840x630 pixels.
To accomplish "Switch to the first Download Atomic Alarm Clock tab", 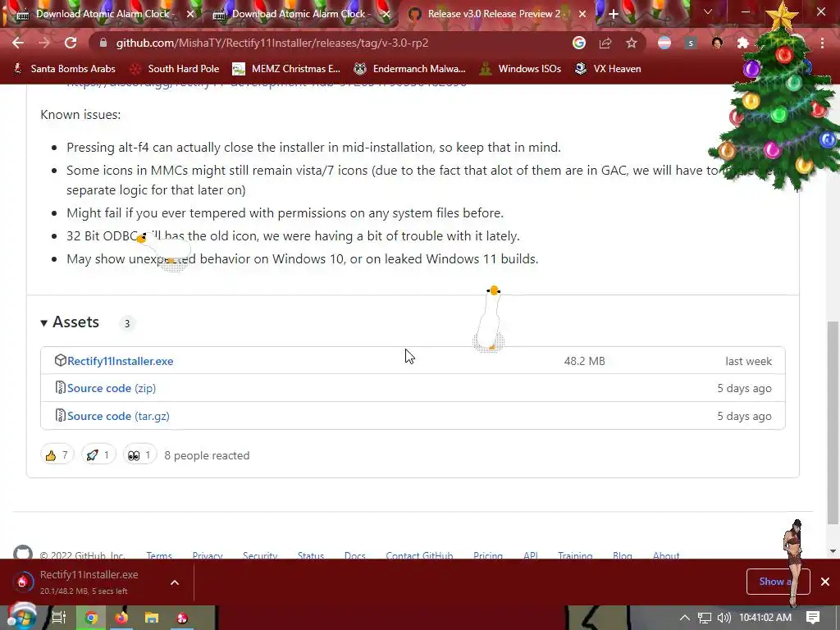I will (103, 14).
